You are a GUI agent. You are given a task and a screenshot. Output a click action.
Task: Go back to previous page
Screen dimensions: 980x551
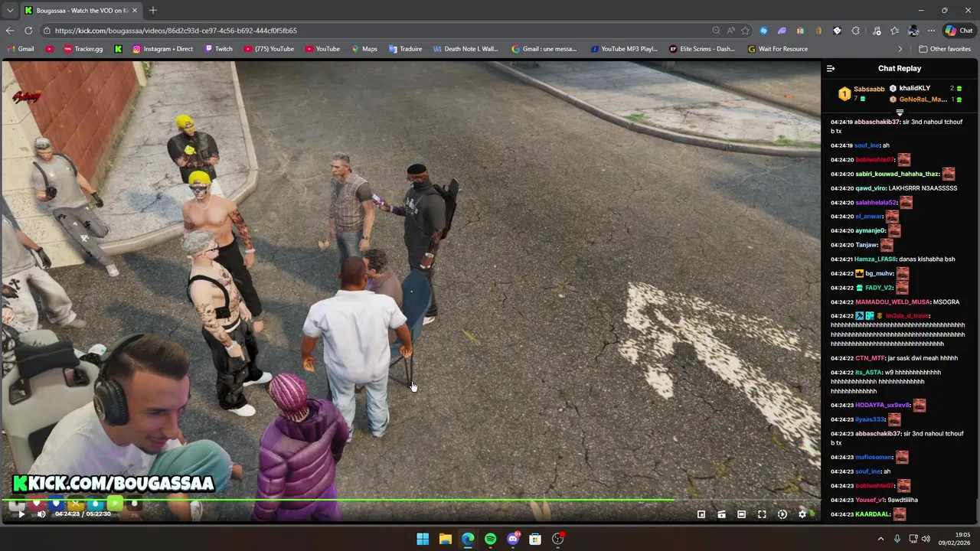point(10,31)
